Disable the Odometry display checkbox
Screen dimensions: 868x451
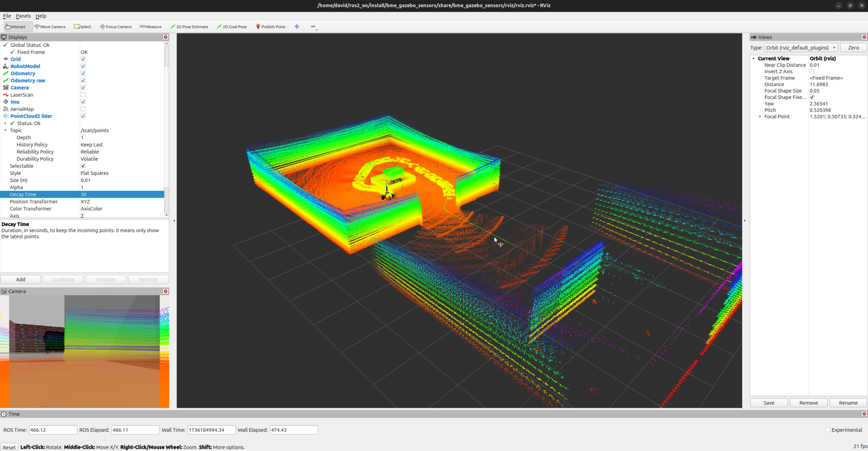[x=83, y=73]
